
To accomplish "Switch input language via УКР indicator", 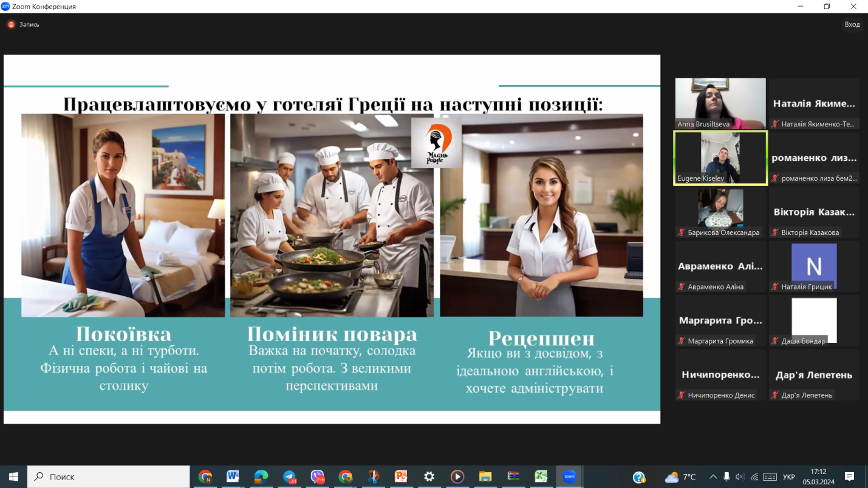I will (x=789, y=477).
